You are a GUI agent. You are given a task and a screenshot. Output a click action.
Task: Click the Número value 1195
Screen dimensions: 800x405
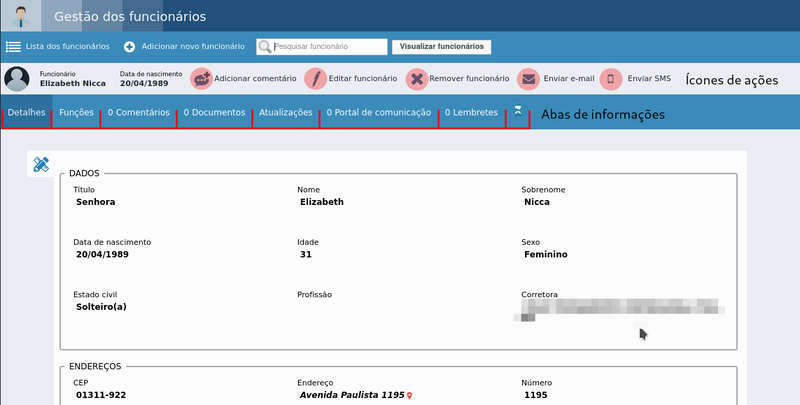(x=536, y=395)
